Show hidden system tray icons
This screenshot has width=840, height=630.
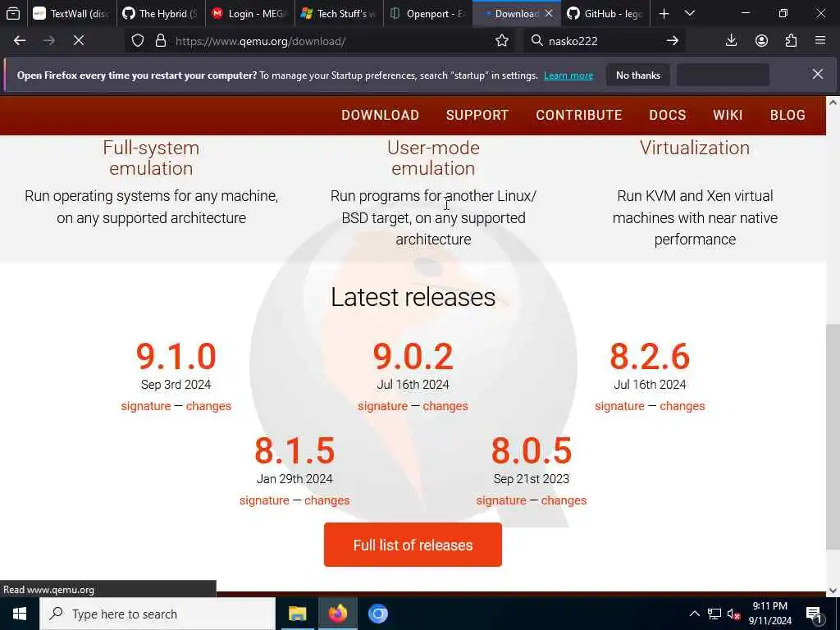pos(694,614)
